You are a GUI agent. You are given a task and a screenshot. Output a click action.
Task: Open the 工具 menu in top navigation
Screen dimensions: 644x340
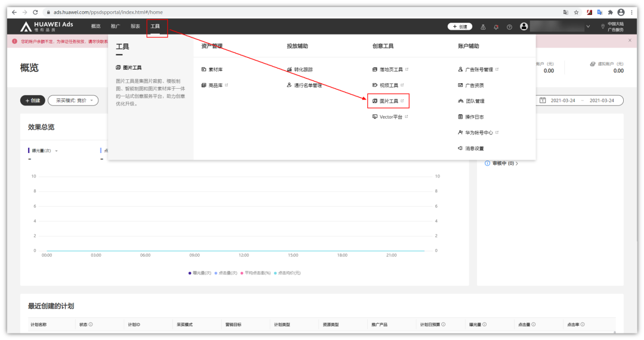[x=156, y=27]
